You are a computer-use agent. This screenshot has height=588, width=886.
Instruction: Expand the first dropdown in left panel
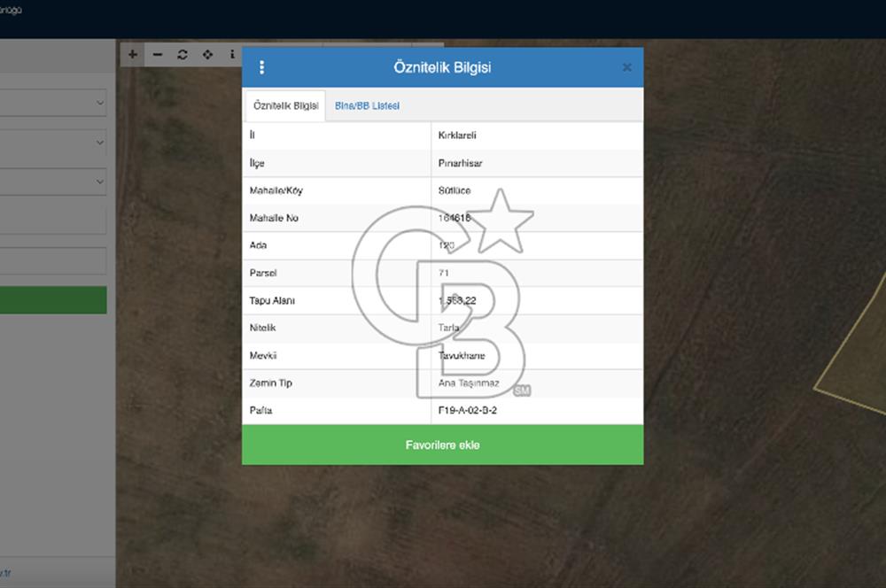pyautogui.click(x=53, y=103)
